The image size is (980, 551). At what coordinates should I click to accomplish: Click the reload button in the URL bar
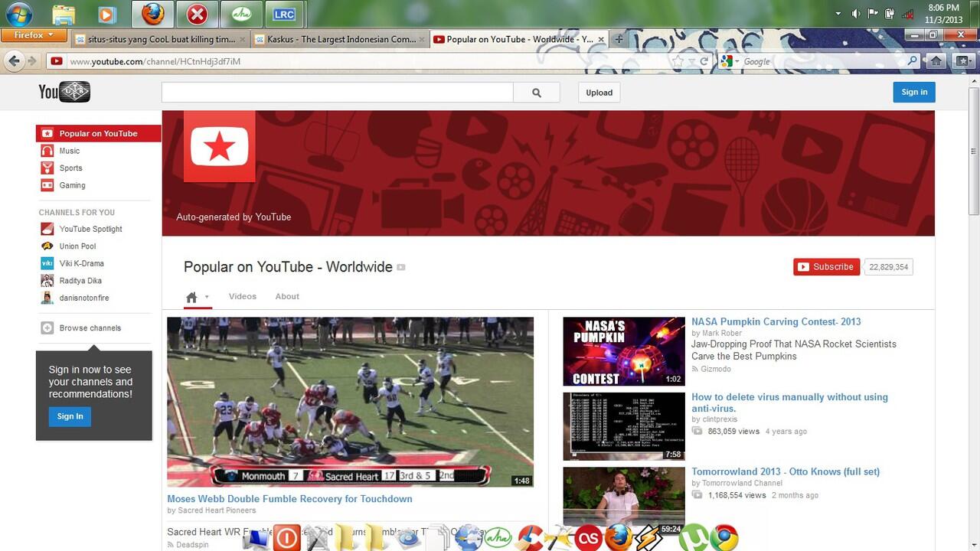coord(704,61)
